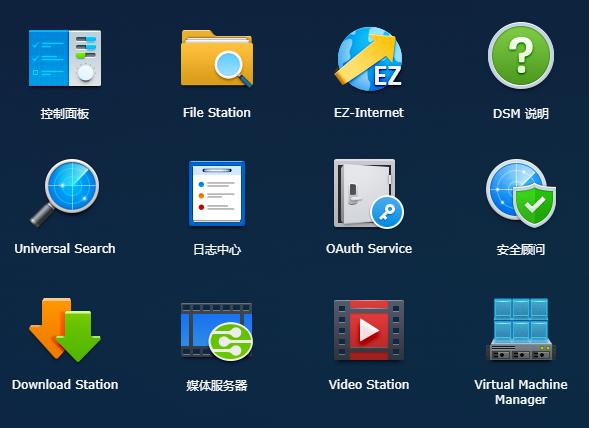Click the Virtual Machine Manager text label
The image size is (589, 428).
coord(521,392)
